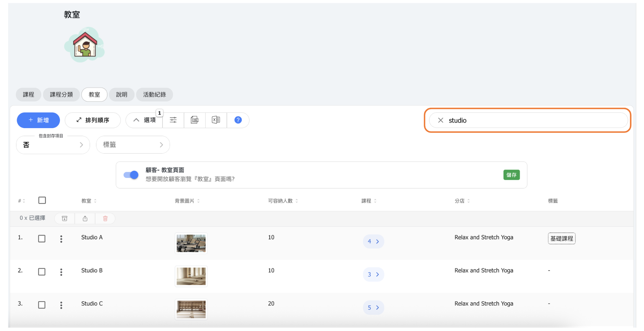This screenshot has width=644, height=331.
Task: Clear the search text with X icon
Action: click(441, 120)
